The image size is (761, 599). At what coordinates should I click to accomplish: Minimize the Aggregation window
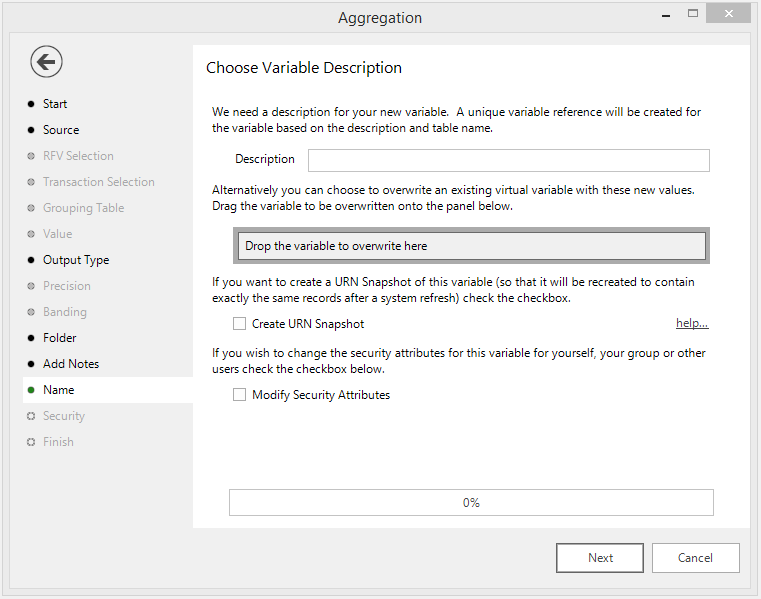click(x=666, y=15)
